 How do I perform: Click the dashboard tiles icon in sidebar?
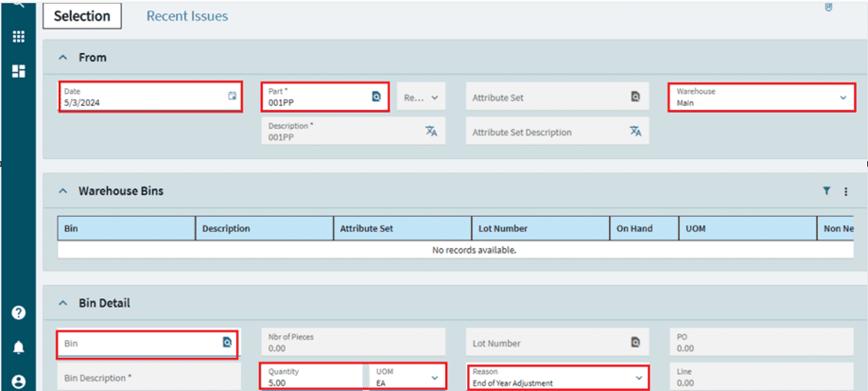click(x=18, y=71)
